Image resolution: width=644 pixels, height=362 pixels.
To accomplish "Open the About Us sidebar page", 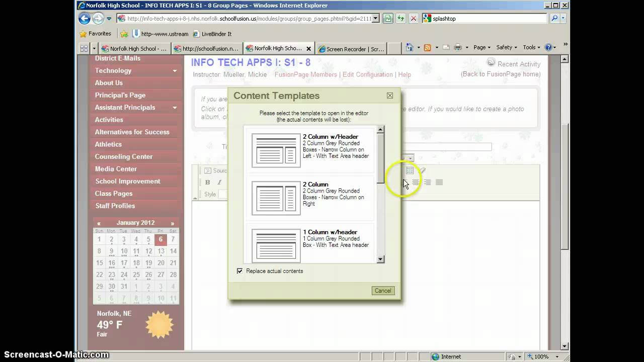I will [x=109, y=83].
